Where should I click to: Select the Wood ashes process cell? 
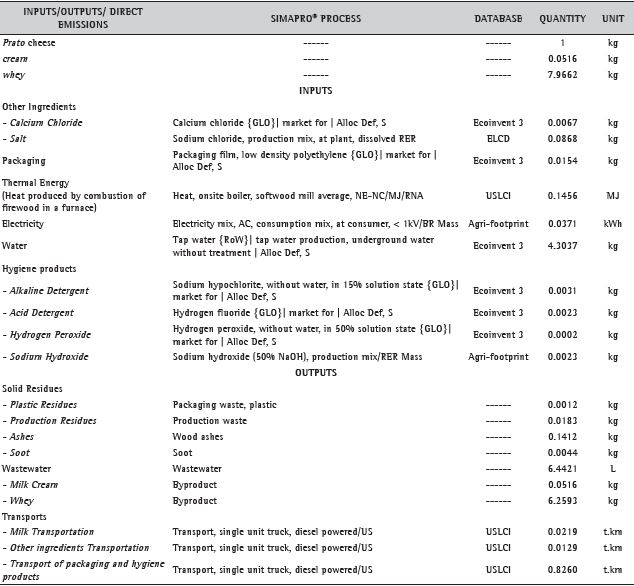[198, 436]
